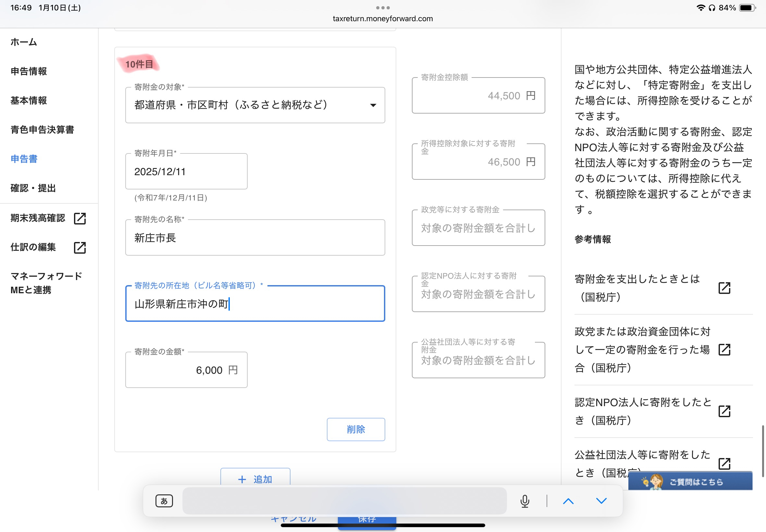Image resolution: width=766 pixels, height=532 pixels.
Task: Tap the microphone dictation icon
Action: pyautogui.click(x=525, y=501)
